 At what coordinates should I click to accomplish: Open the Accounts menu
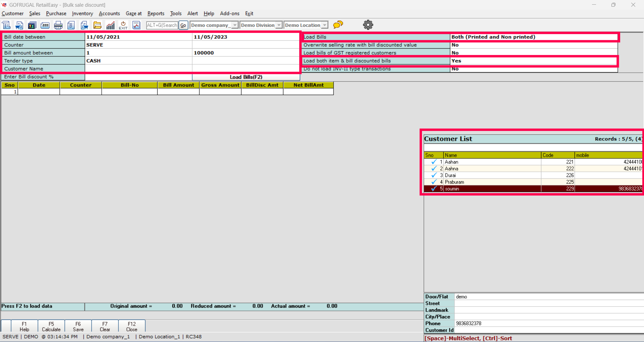click(x=109, y=13)
